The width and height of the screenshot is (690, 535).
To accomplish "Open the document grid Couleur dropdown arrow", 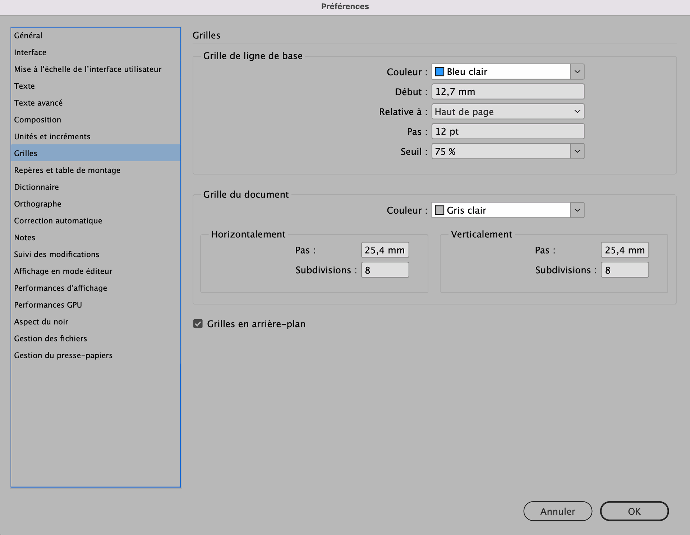I will tap(577, 210).
